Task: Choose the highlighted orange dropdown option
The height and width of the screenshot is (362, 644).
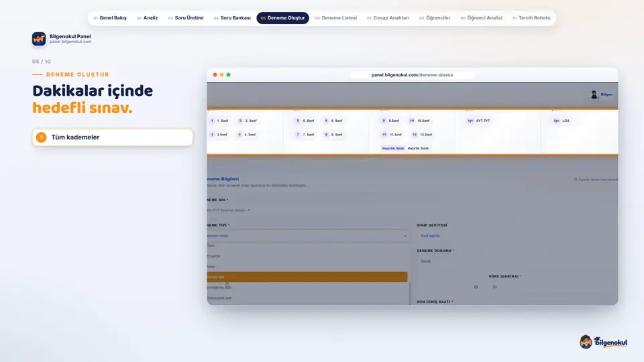Action: click(307, 277)
